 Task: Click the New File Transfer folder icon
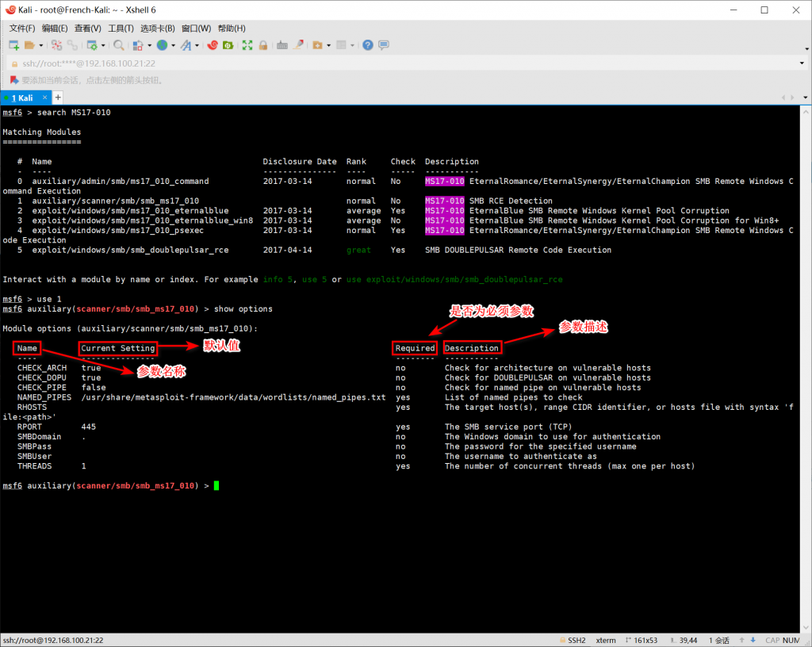317,45
